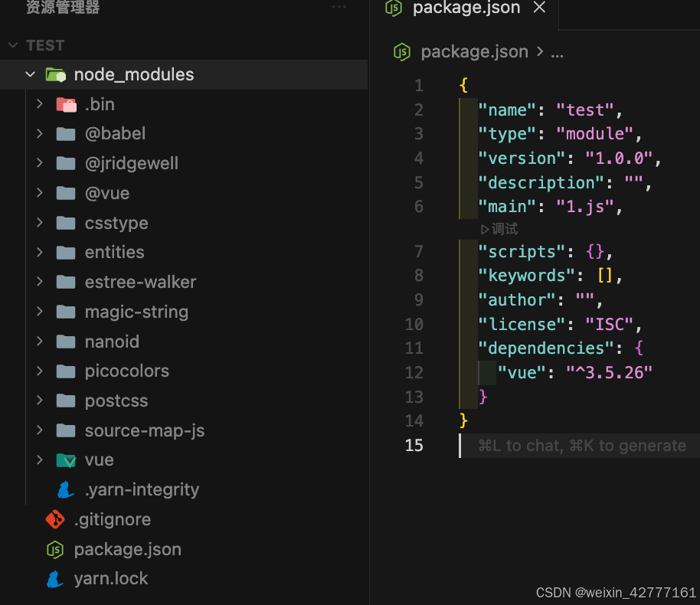Screen dimensions: 700x605
Task: Click the green vue folder icon
Action: tap(66, 460)
